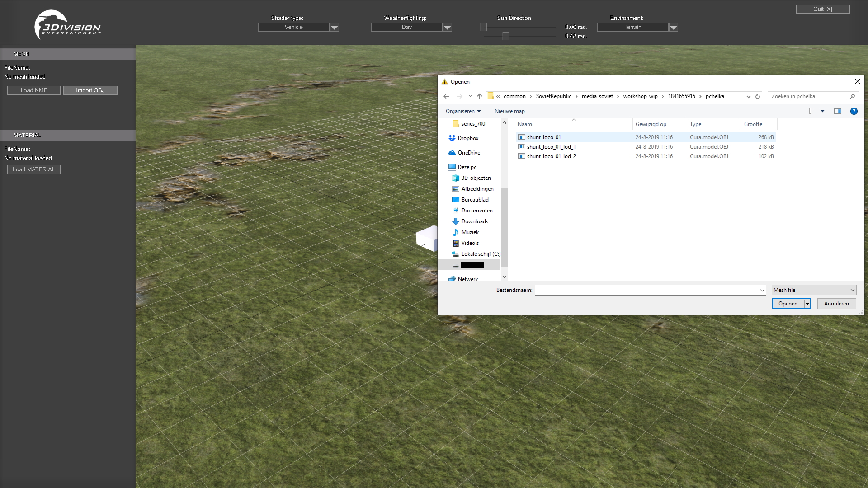Image resolution: width=868 pixels, height=488 pixels.
Task: Click the Up one folder arrow
Action: [480, 96]
